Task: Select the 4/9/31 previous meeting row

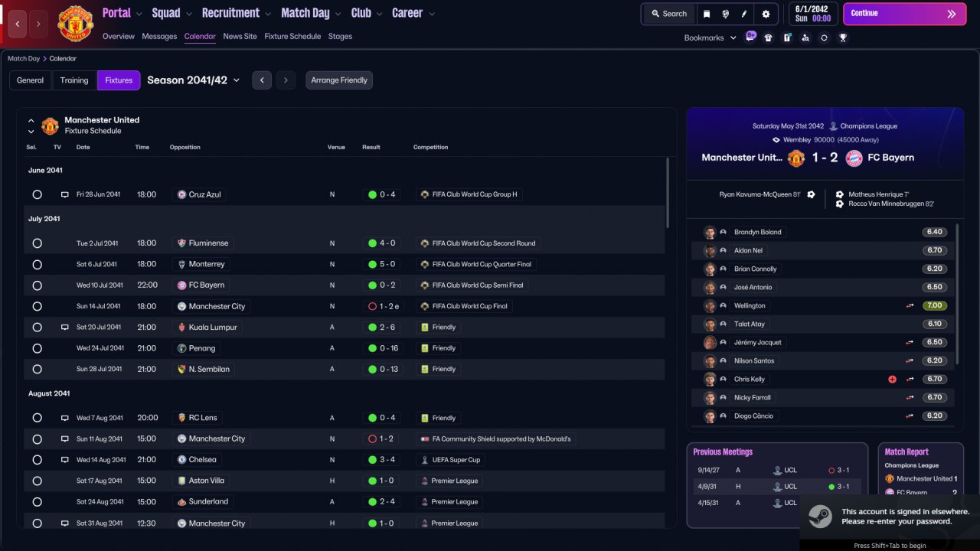Action: tap(776, 486)
